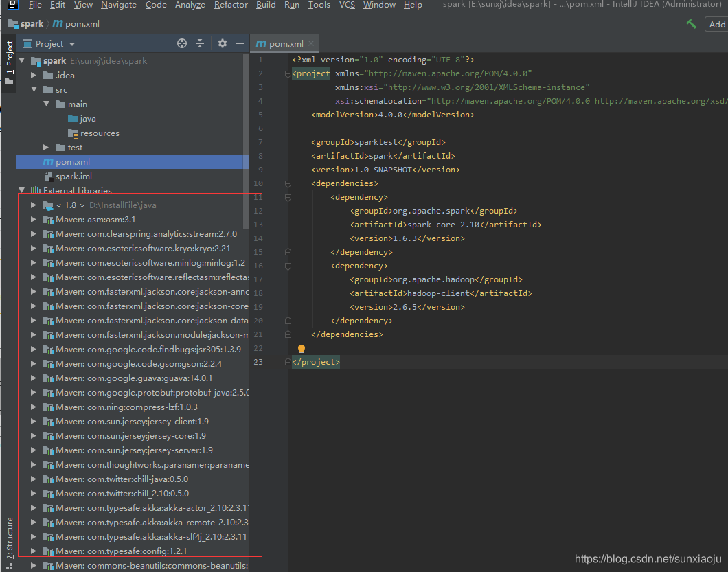
Task: Open the Tools menu
Action: click(319, 5)
